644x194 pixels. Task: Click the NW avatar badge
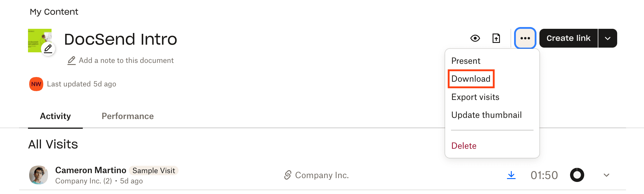[36, 84]
